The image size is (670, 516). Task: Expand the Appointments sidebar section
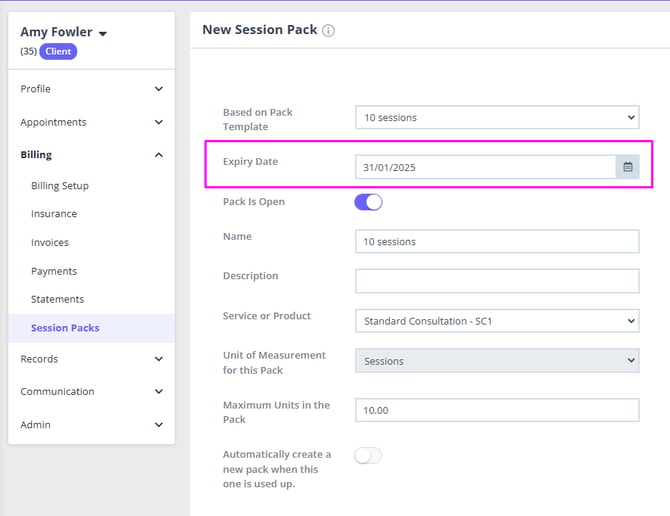click(91, 122)
